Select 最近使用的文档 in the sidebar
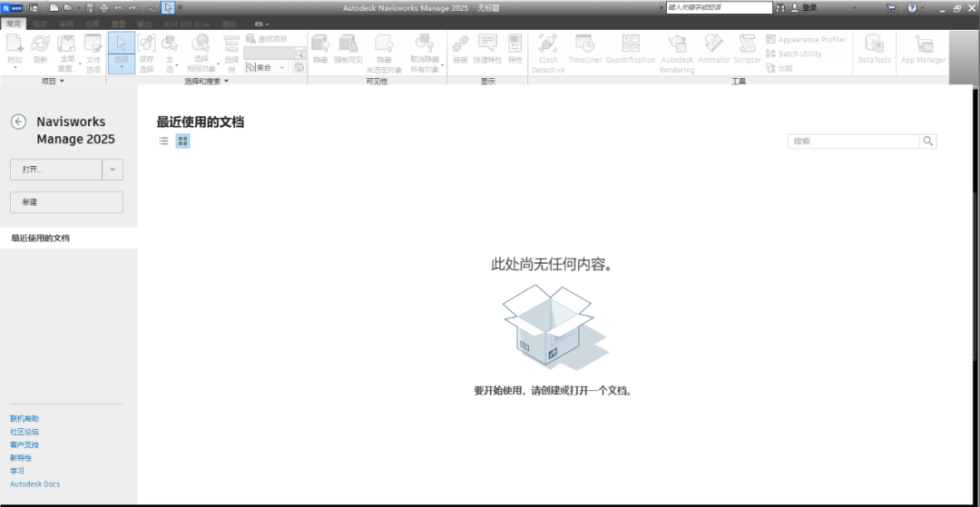This screenshot has height=507, width=980. (x=41, y=239)
